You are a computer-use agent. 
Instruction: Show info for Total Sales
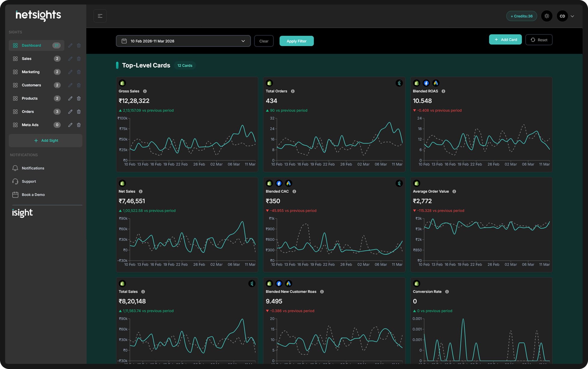143,292
